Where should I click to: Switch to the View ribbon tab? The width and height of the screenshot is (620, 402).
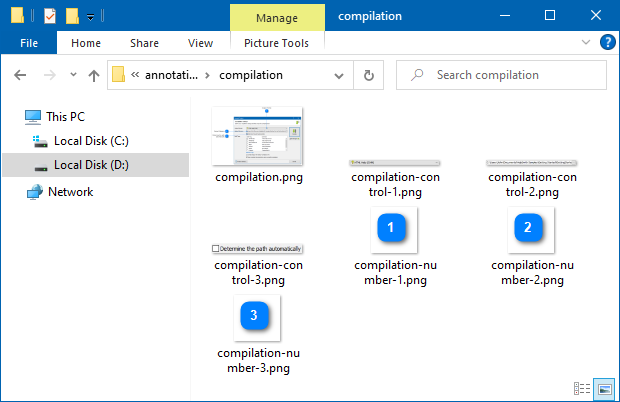200,43
